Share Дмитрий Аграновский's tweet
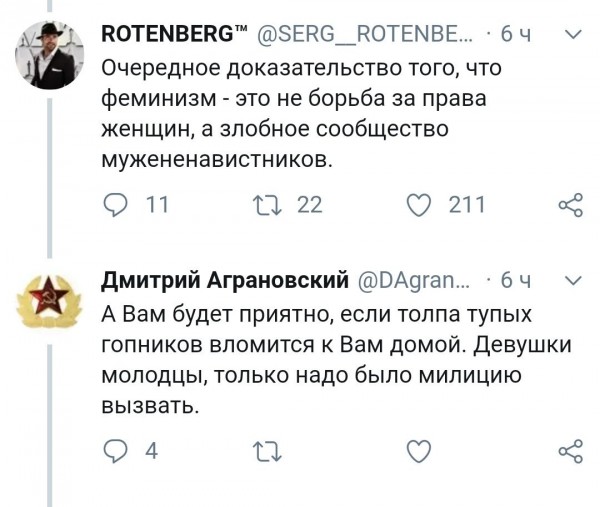This screenshot has width=600, height=507. click(568, 451)
